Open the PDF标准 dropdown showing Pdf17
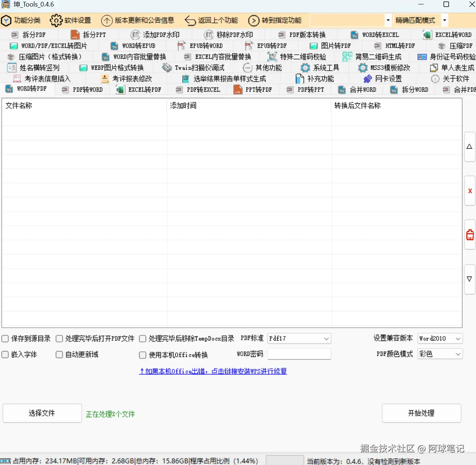This screenshot has height=465, width=476. 299,338
